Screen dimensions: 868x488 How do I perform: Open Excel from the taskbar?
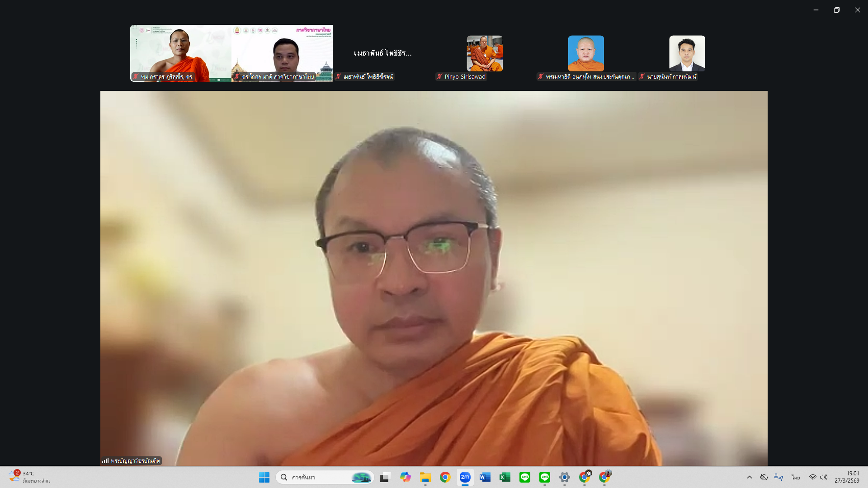pos(505,477)
